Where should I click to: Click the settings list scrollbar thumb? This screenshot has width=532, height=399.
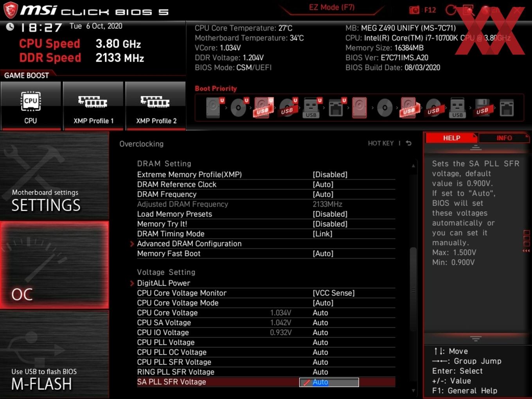tap(413, 290)
